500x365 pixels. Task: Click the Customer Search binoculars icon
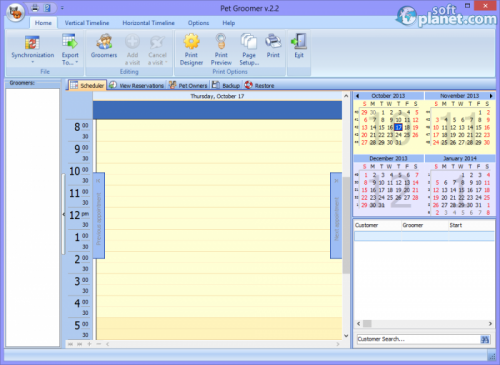tap(485, 339)
